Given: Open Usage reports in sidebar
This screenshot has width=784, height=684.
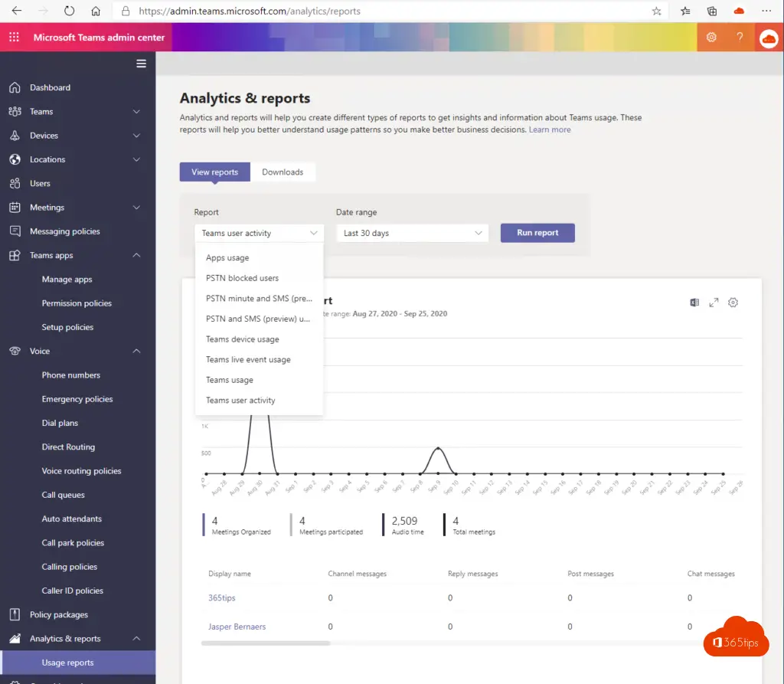Looking at the screenshot, I should (x=79, y=663).
